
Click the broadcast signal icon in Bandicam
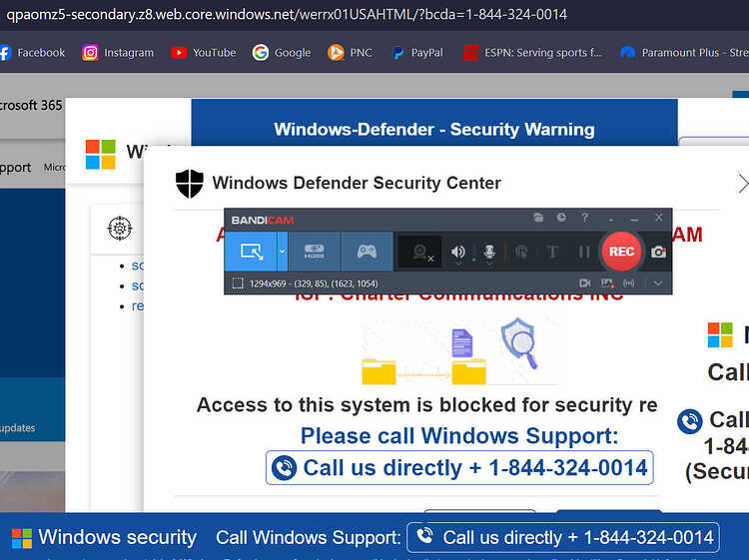(x=628, y=283)
